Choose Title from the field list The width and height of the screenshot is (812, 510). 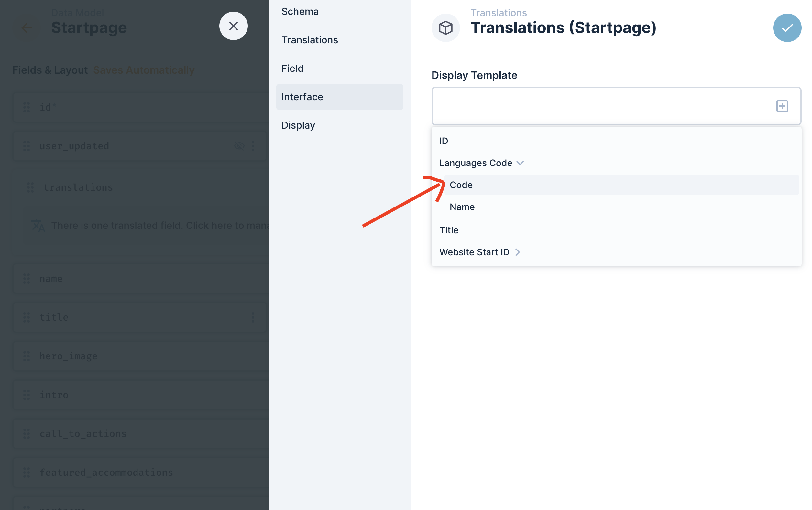(x=616, y=230)
